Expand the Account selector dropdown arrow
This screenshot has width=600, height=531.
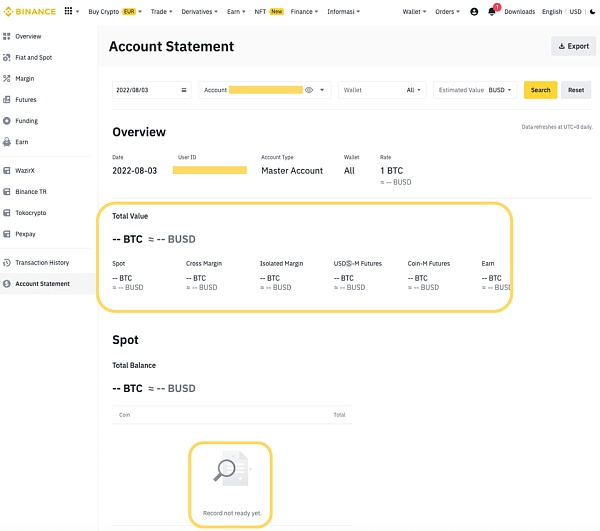pyautogui.click(x=322, y=90)
